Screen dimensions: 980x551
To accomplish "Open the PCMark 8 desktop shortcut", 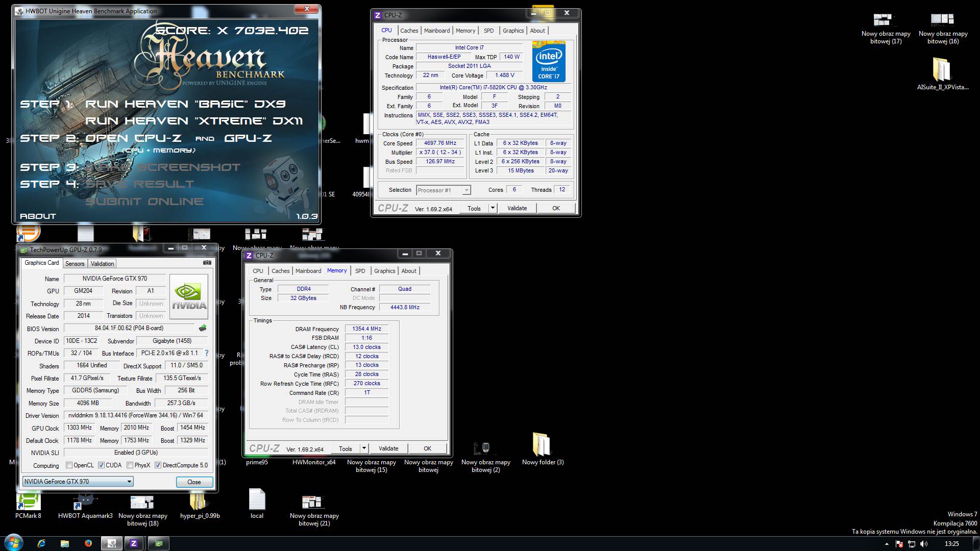I will [x=28, y=506].
